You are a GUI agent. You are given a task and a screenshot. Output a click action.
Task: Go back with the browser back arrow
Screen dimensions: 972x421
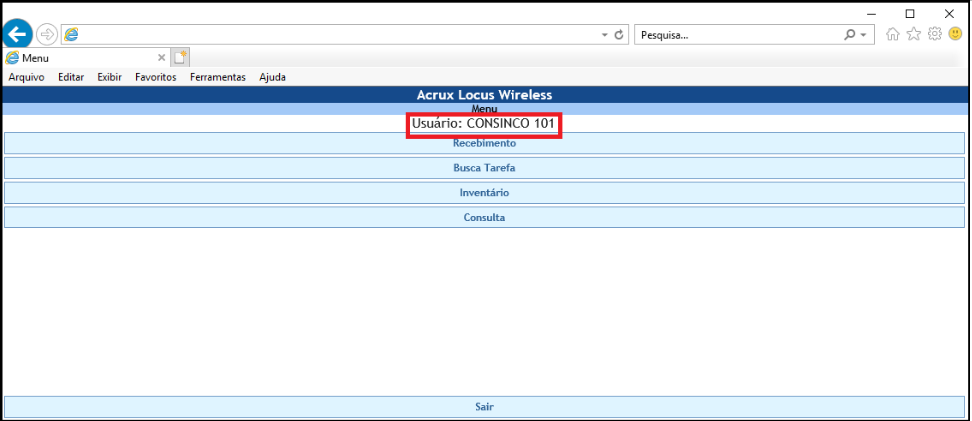coord(17,34)
